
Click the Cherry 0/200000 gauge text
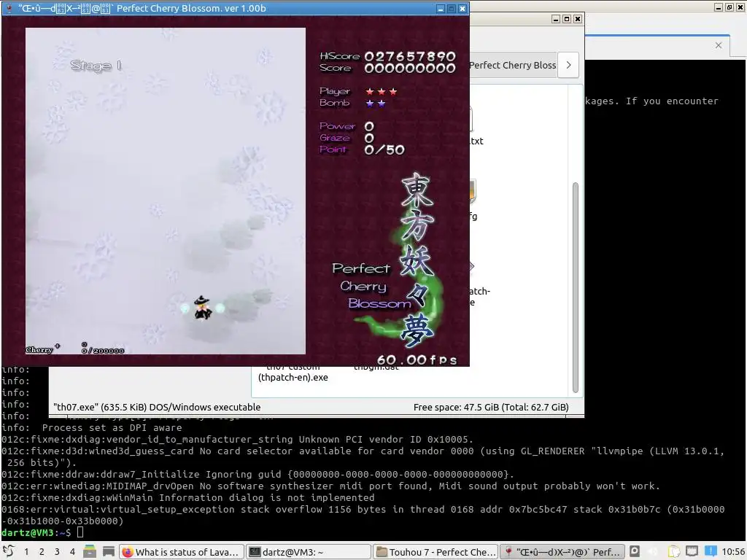[x=75, y=349]
